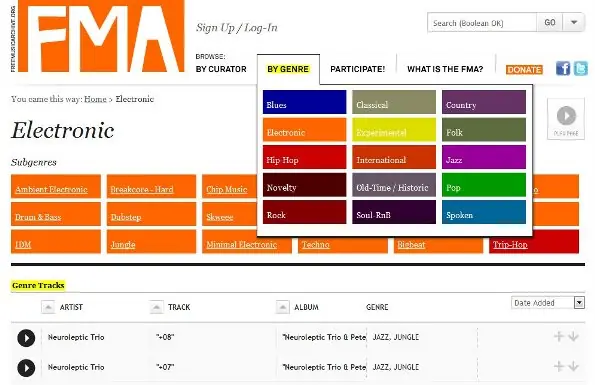
Task: Click the search GO button
Action: click(550, 22)
